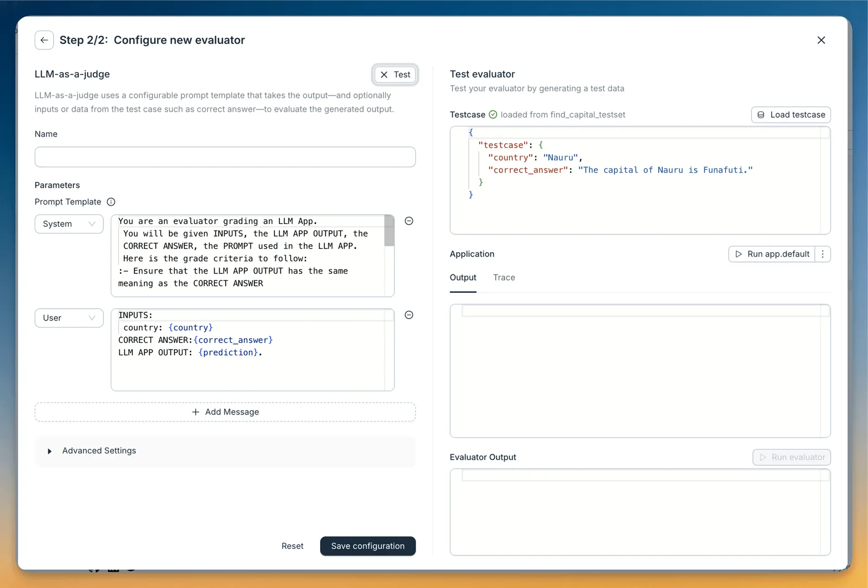868x588 pixels.
Task: Focus the evaluator Name input field
Action: [x=225, y=157]
